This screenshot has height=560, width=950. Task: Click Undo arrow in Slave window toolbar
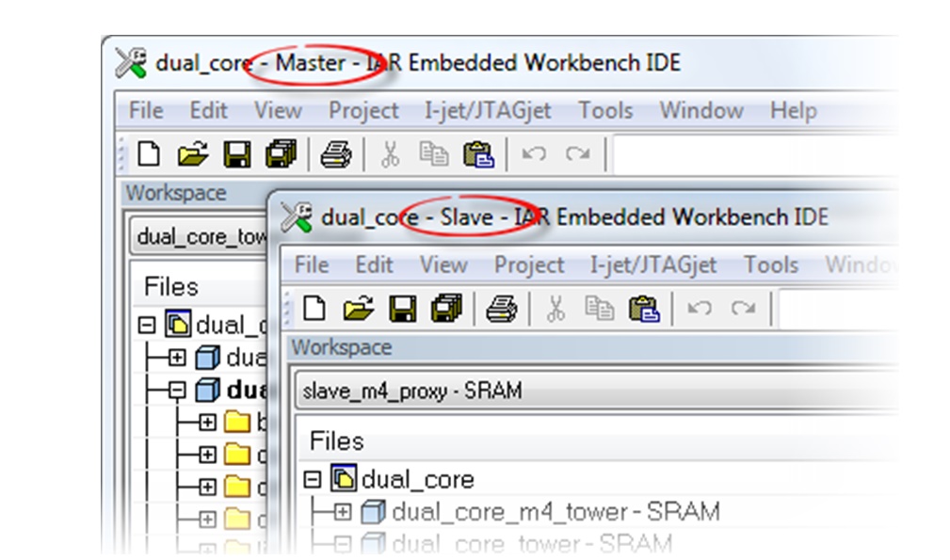[699, 309]
